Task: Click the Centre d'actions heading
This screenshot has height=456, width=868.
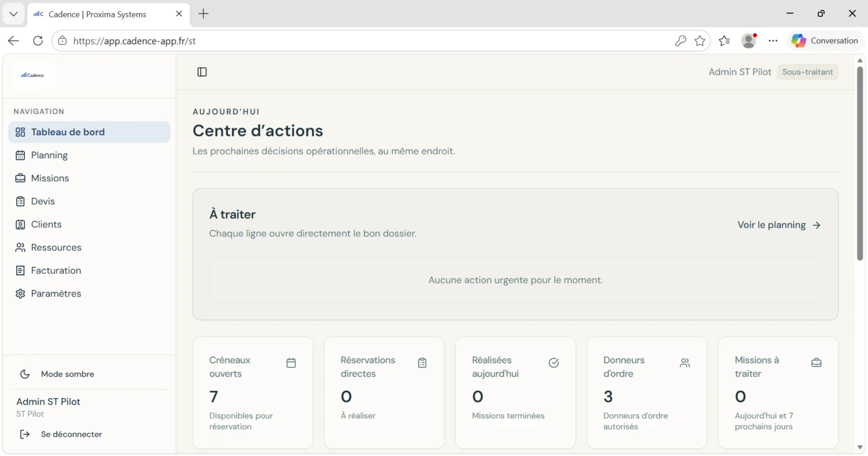Action: (258, 131)
